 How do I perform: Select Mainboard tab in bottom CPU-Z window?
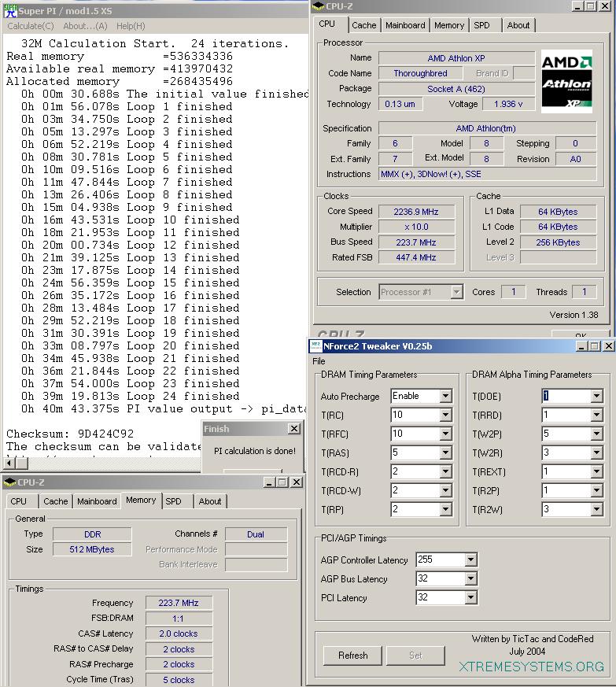click(97, 501)
